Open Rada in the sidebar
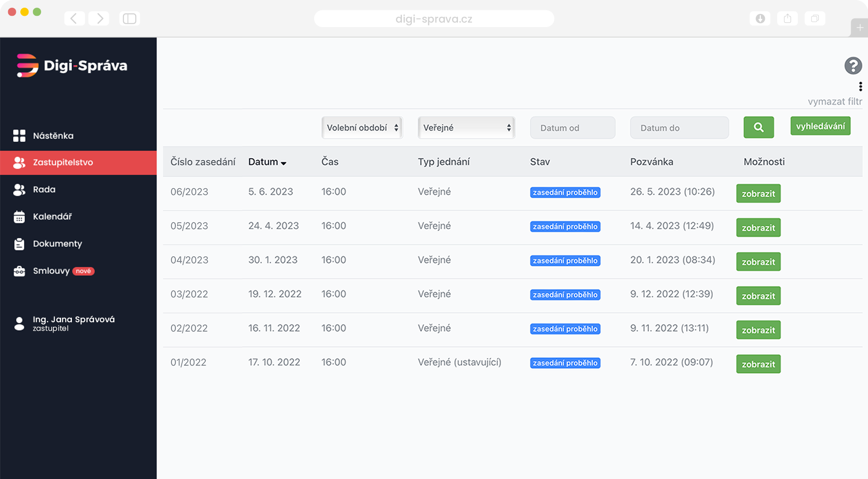Screen dimensions: 868x479 tap(78, 190)
